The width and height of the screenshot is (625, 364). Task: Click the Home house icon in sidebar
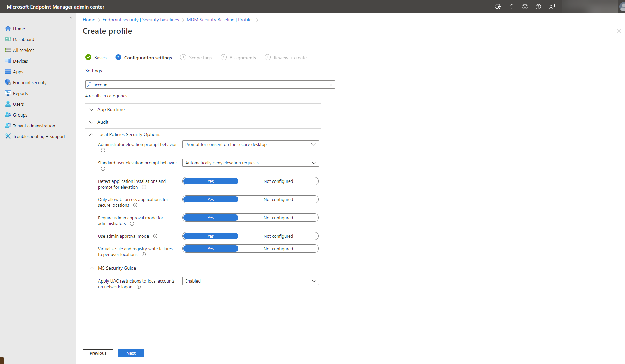(8, 29)
